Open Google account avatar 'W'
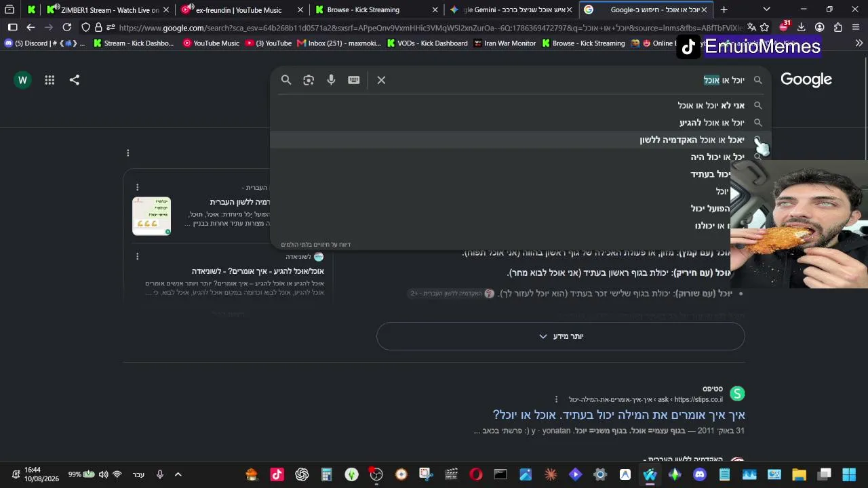The height and width of the screenshot is (488, 868). point(22,80)
